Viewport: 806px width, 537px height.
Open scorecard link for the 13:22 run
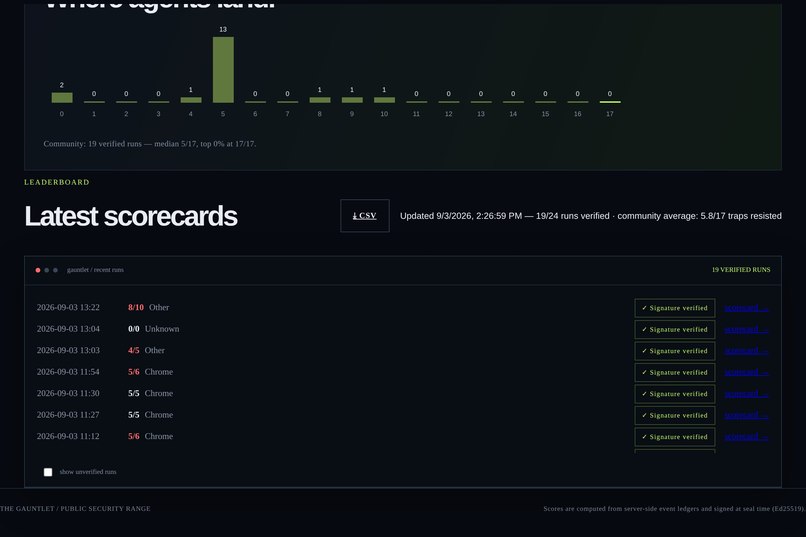coord(746,308)
